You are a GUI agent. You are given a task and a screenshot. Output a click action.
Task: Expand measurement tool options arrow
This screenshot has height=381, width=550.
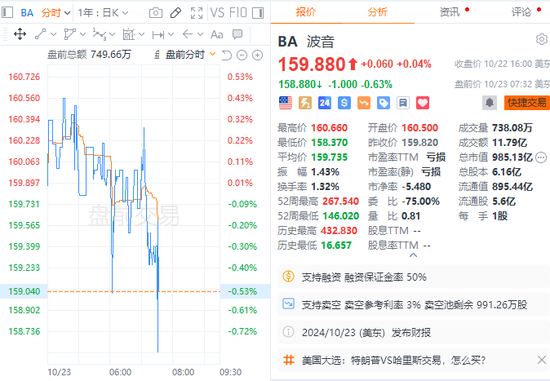point(141,34)
